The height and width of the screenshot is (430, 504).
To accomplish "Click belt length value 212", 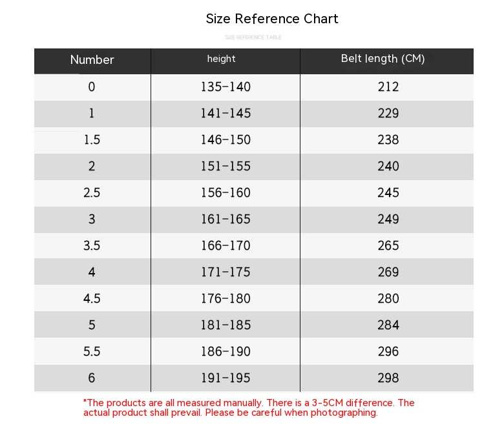I will 388,87.
